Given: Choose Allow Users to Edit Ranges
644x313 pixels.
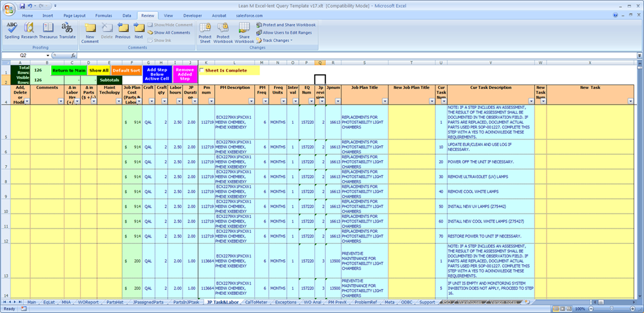Looking at the screenshot, I should point(284,32).
